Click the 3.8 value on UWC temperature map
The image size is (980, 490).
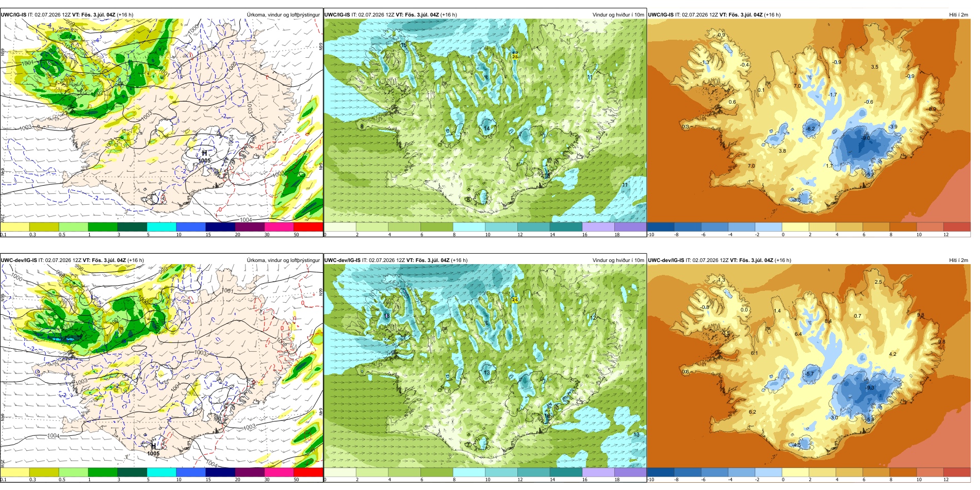click(x=782, y=151)
